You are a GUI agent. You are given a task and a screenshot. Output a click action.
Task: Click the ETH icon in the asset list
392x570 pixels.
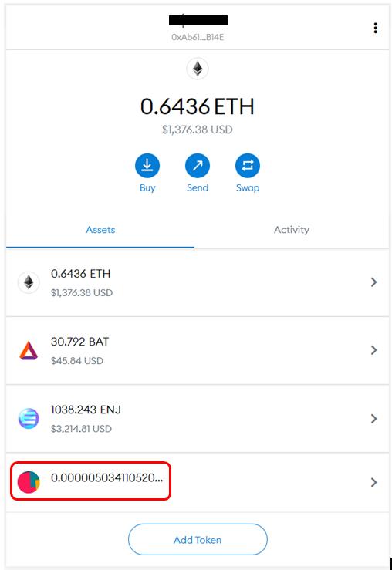pos(29,282)
